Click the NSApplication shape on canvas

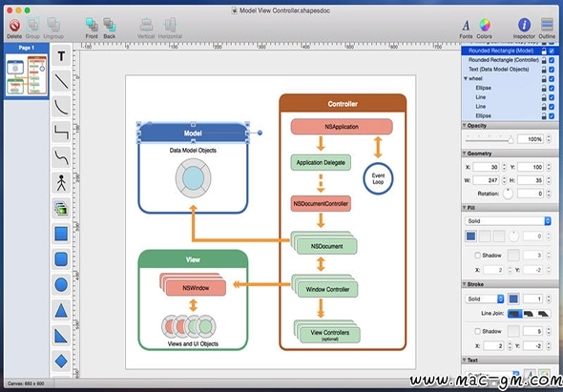342,127
